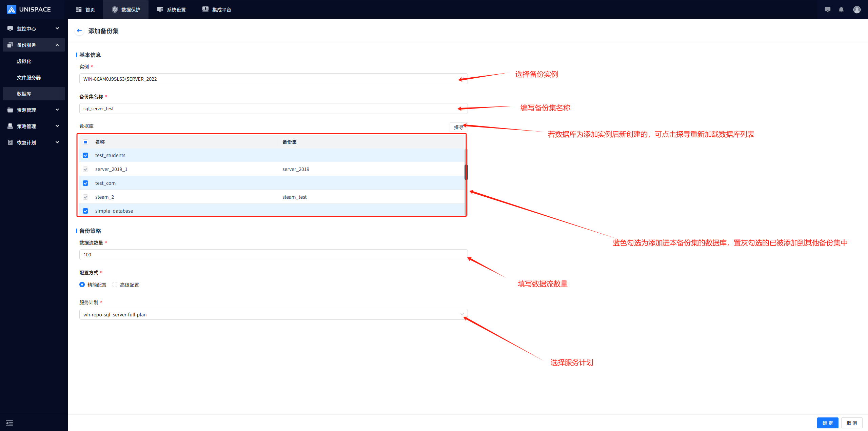Click the 数据保护 shield icon
The image size is (868, 431).
click(115, 9)
